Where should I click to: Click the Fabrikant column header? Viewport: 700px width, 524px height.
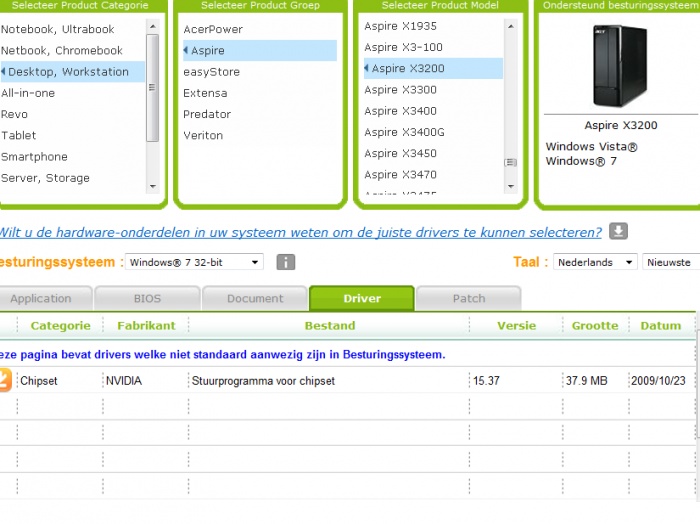click(146, 325)
